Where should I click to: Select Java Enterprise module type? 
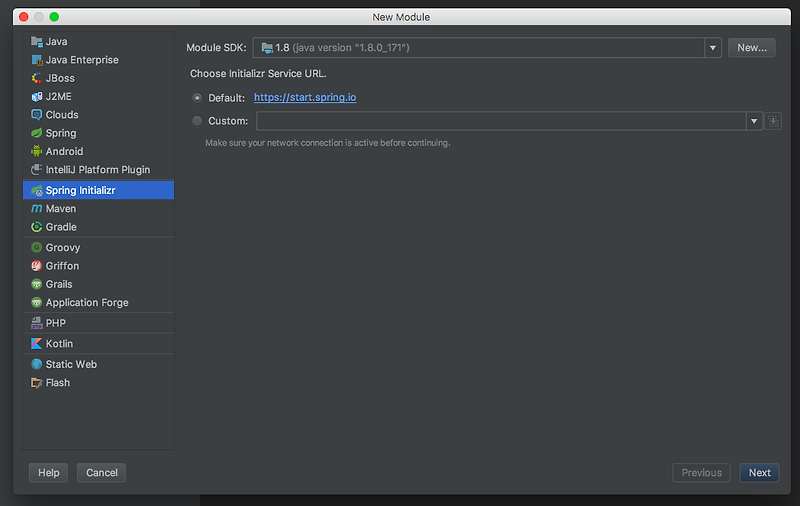click(x=98, y=60)
